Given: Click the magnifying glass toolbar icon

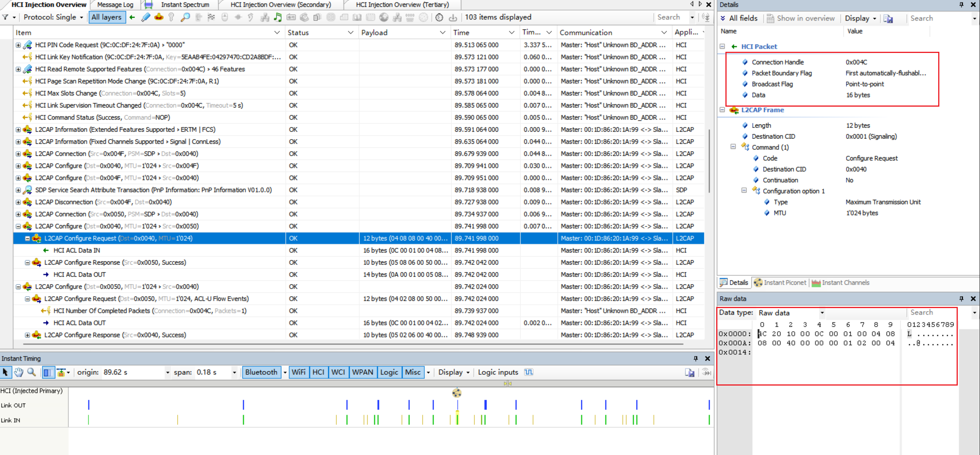Looking at the screenshot, I should 185,17.
